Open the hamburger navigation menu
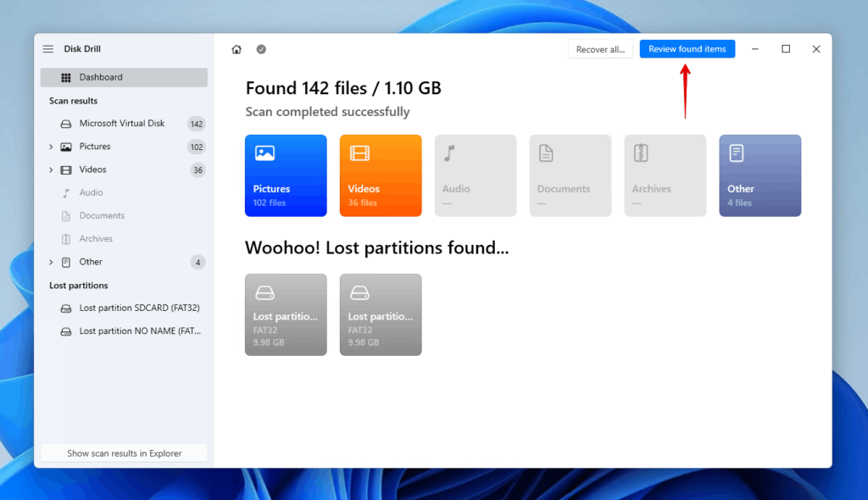 pos(47,48)
